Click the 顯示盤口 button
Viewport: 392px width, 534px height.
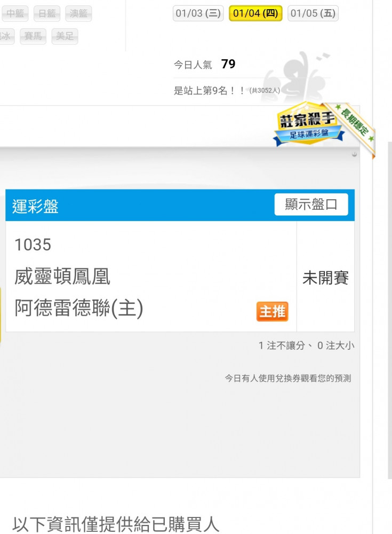pos(311,205)
